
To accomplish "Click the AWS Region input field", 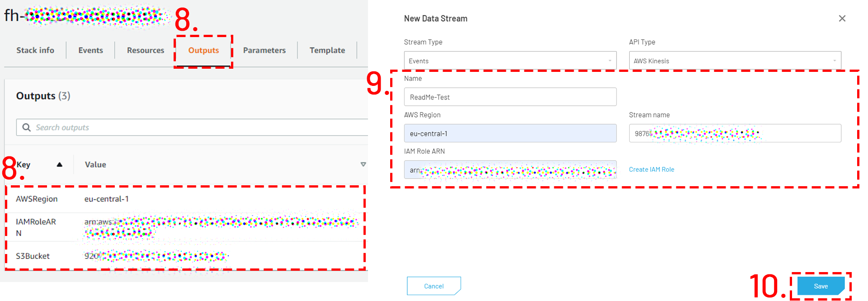I will (x=510, y=133).
